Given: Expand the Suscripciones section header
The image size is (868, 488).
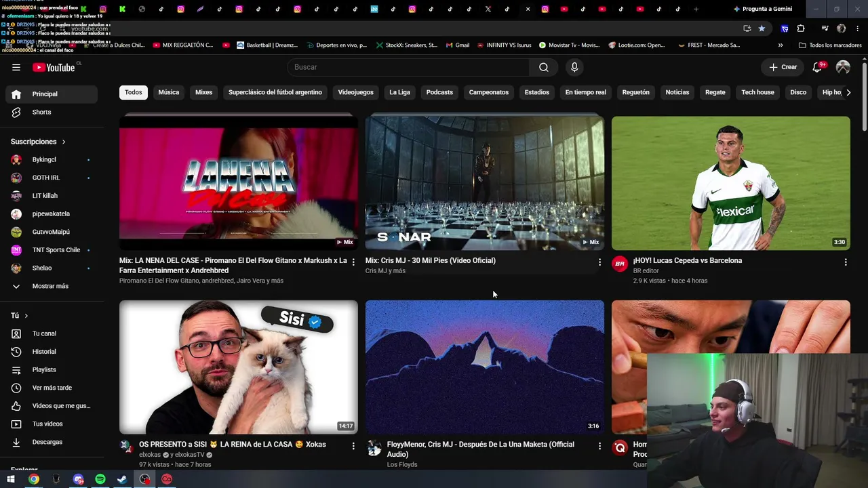Looking at the screenshot, I should [38, 142].
